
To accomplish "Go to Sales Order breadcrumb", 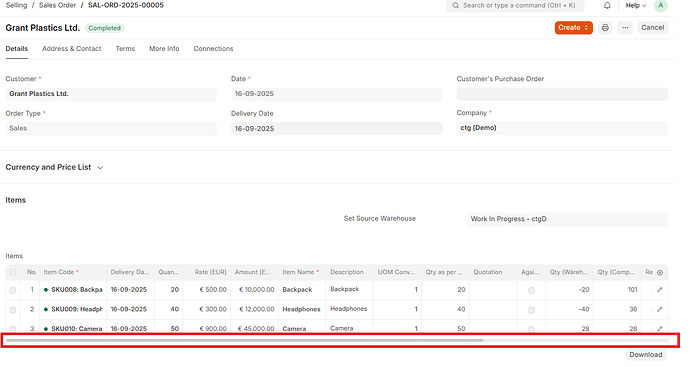I will tap(58, 5).
